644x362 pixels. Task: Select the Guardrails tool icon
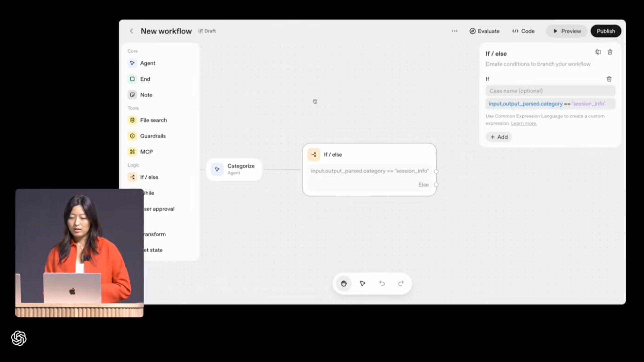(132, 136)
